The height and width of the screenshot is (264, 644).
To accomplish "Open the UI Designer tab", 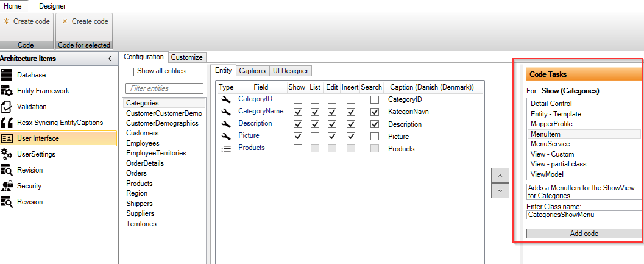I will [291, 71].
